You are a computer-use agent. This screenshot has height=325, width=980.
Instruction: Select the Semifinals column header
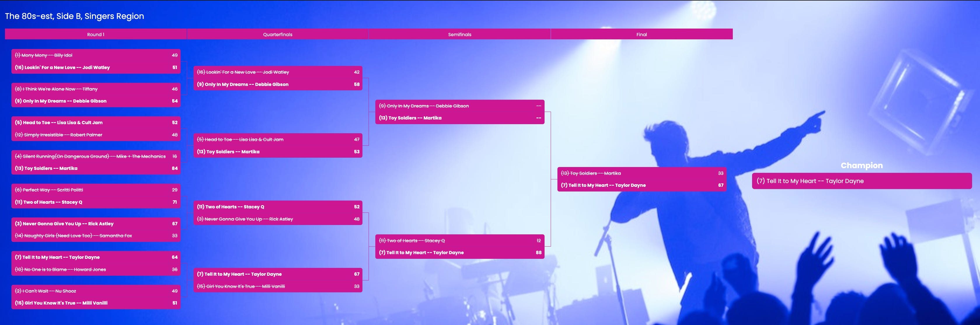tap(460, 34)
